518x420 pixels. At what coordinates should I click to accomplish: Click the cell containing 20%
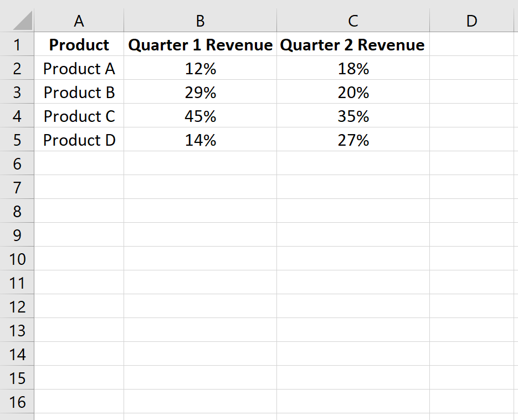point(353,91)
